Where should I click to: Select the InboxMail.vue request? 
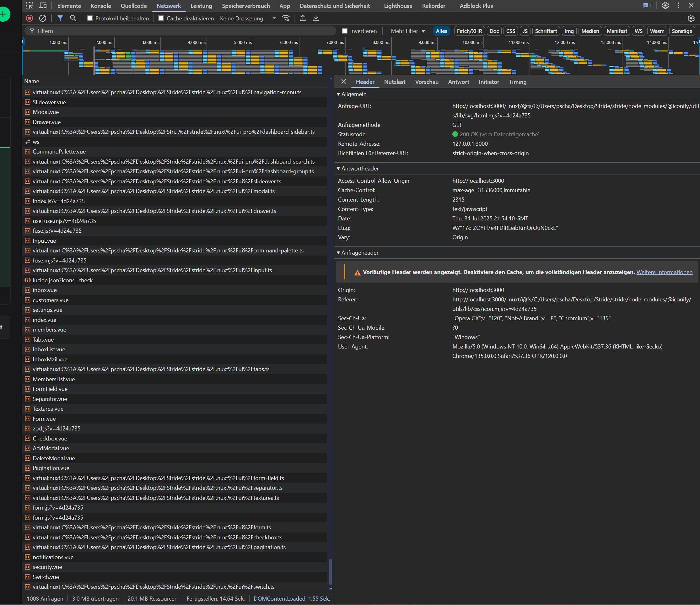tap(175, 359)
